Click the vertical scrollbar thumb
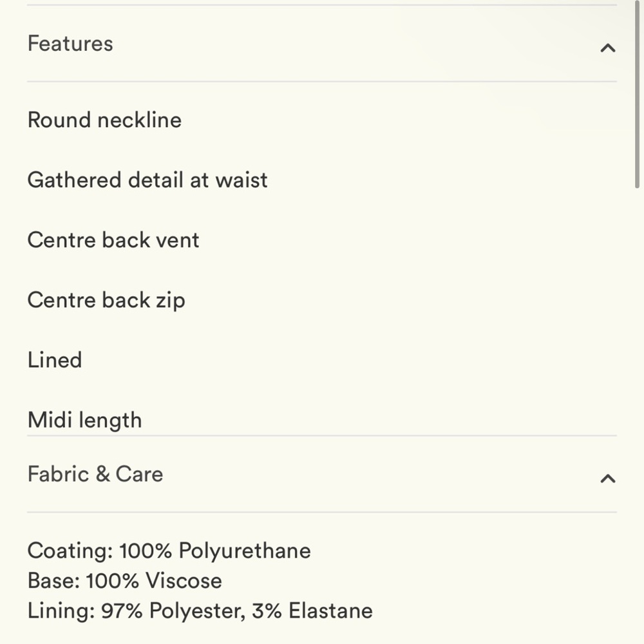 tap(638, 95)
